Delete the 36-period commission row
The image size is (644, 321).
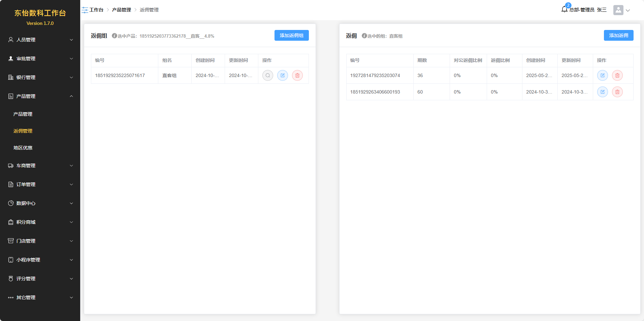[x=617, y=75]
